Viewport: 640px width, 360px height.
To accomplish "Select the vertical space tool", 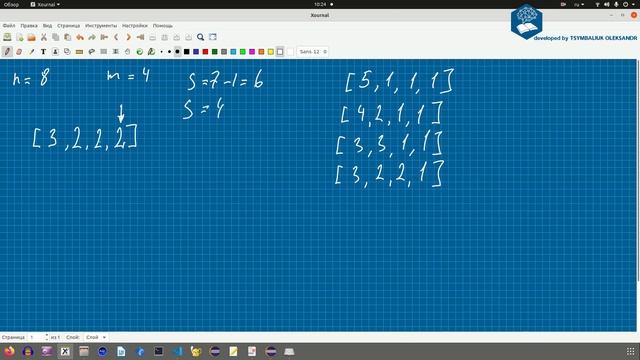I will click(116, 52).
